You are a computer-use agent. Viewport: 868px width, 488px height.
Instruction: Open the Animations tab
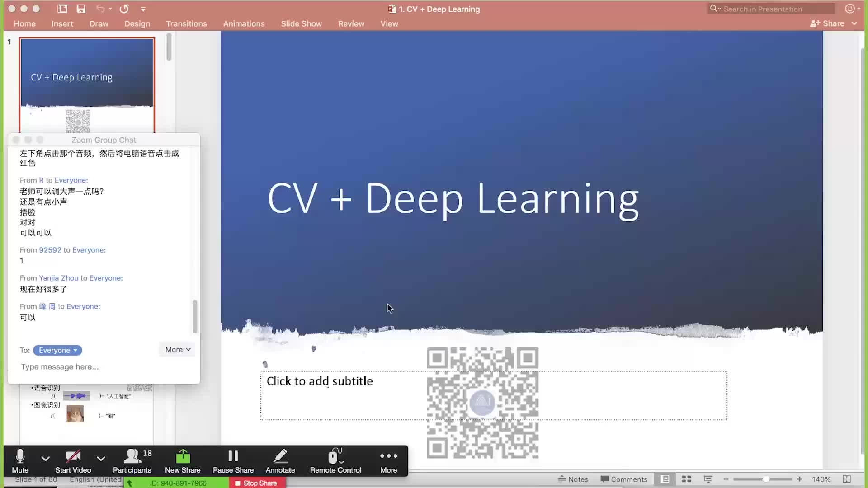(244, 23)
